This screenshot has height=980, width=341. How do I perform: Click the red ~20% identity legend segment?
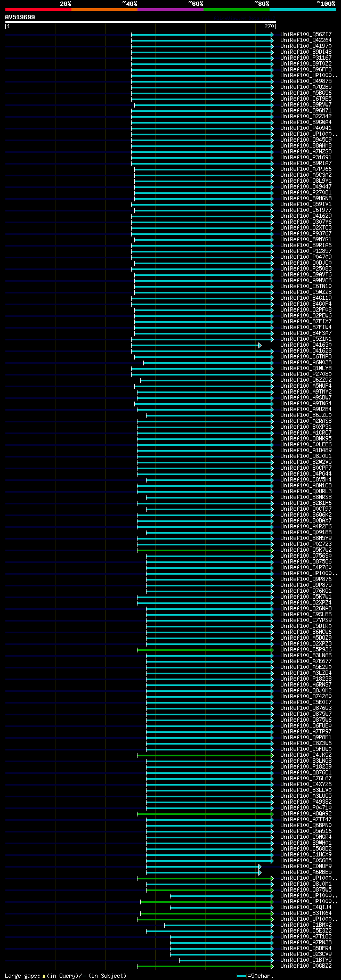(38, 10)
